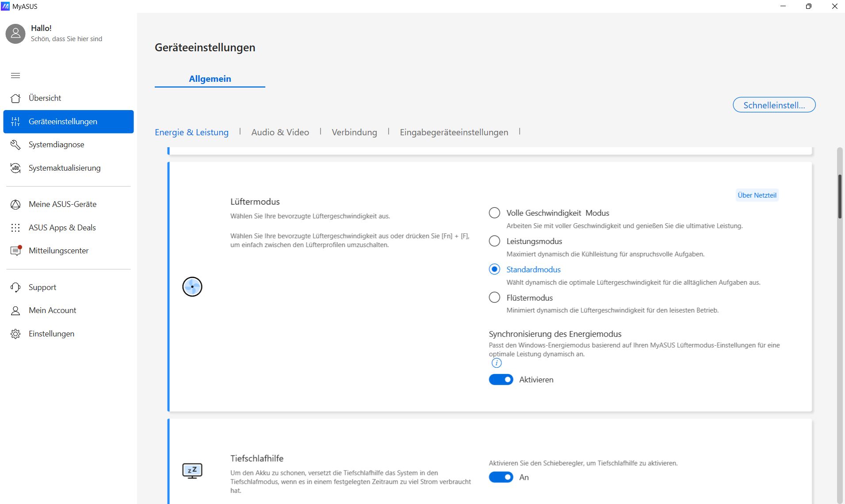The width and height of the screenshot is (845, 504).
Task: Select the Flüstermodus radio button
Action: tap(494, 298)
